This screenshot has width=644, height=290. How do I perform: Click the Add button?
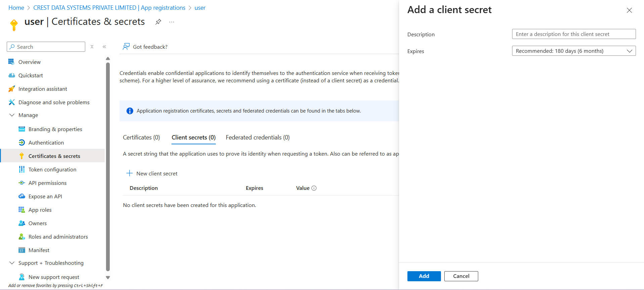424,276
